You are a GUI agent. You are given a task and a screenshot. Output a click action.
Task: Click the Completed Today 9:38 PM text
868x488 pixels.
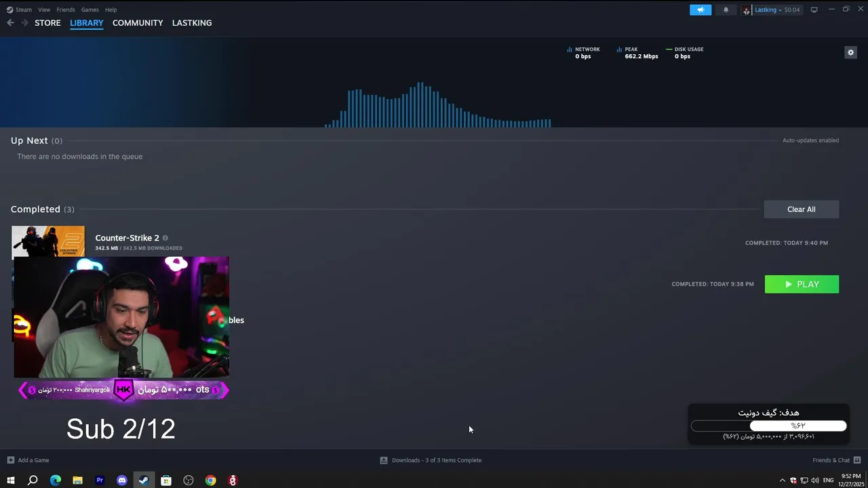pos(713,284)
